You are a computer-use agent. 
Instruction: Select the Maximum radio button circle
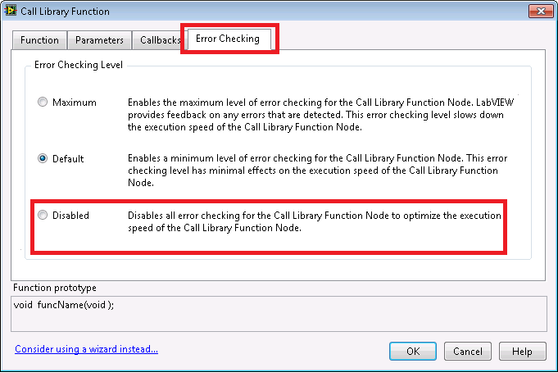click(x=42, y=102)
